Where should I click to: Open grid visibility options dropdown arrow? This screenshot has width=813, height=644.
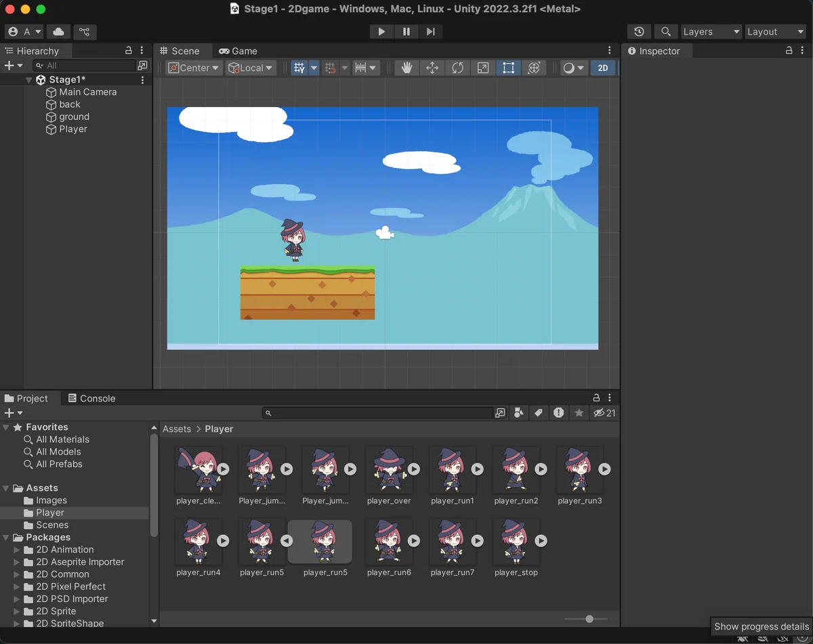click(x=314, y=68)
